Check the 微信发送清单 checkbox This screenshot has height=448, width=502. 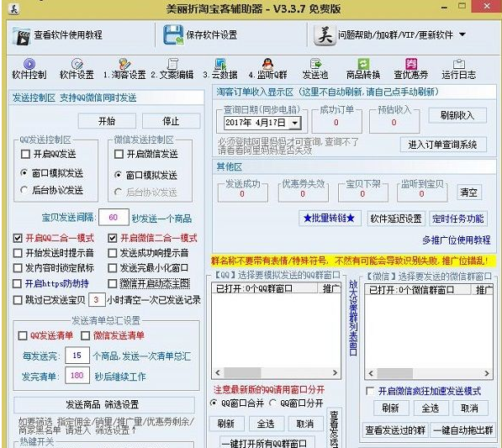point(85,335)
